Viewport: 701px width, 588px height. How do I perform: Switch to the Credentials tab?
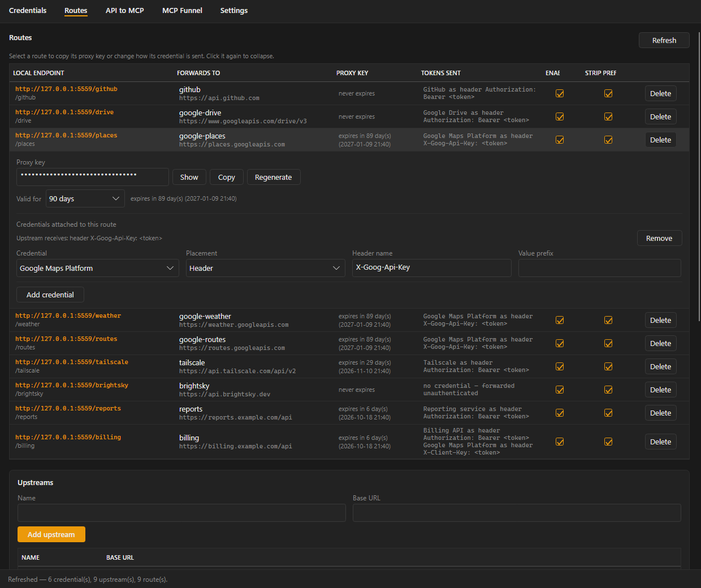28,10
